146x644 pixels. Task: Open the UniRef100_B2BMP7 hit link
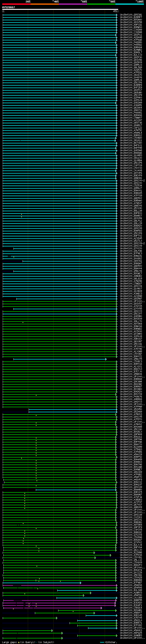pos(131,17)
